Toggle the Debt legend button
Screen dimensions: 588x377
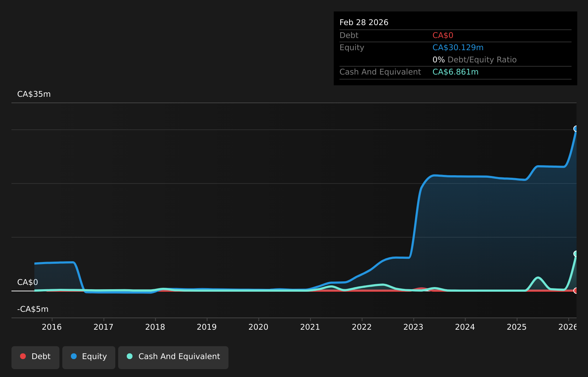coord(35,357)
